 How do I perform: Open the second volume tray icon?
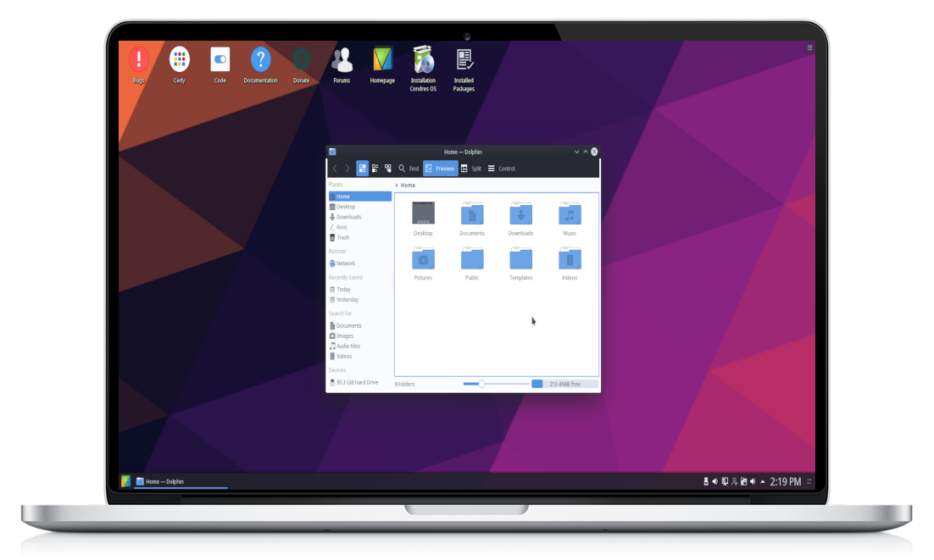coord(753,481)
